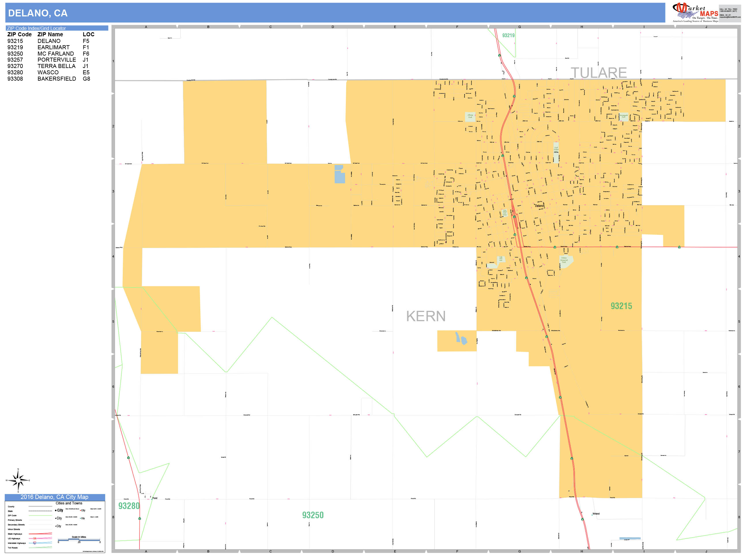Click the 2016 Delano, CA City Map header

point(54,497)
